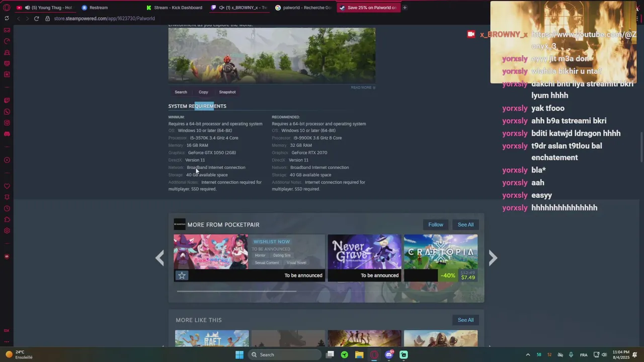Open the Craftopia game thumbnail

click(441, 252)
